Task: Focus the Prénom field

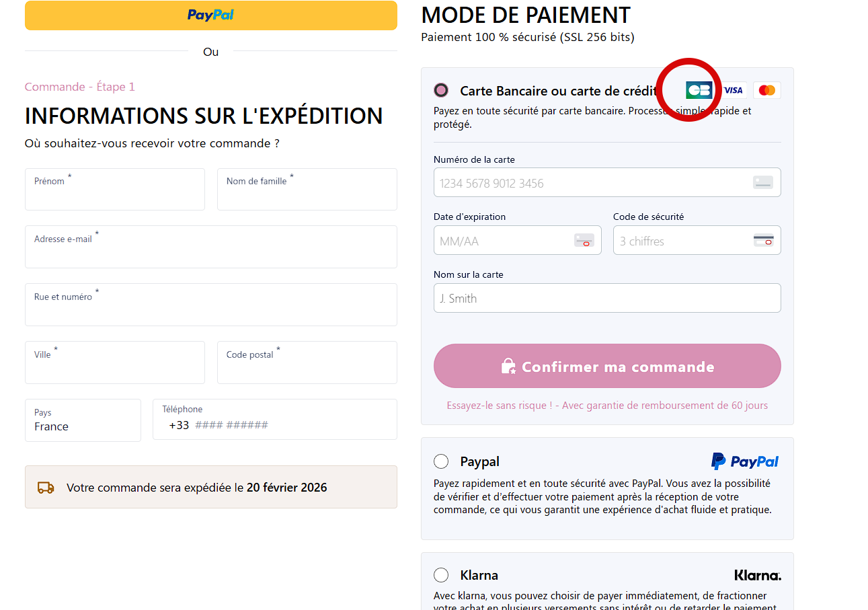Action: click(115, 189)
